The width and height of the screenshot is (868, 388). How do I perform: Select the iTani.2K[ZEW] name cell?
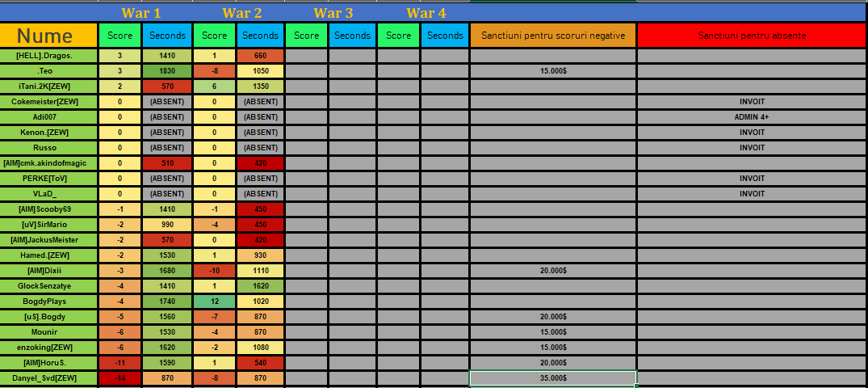(48, 86)
